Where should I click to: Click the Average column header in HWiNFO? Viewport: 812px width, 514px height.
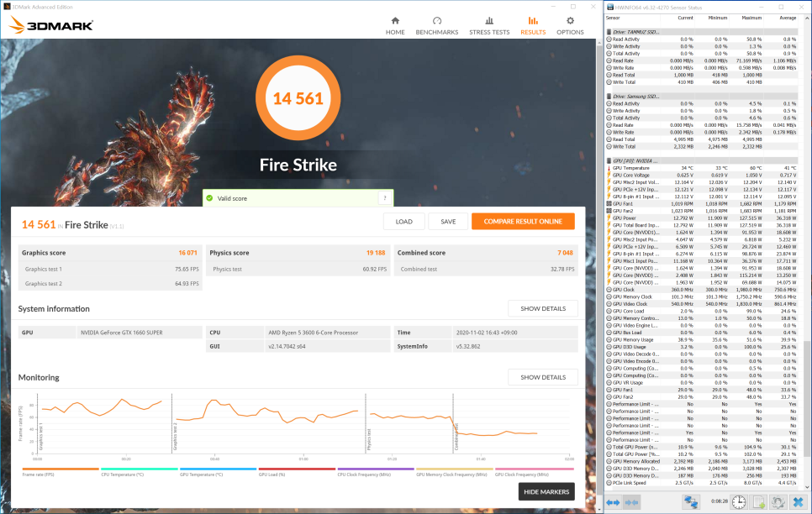788,18
